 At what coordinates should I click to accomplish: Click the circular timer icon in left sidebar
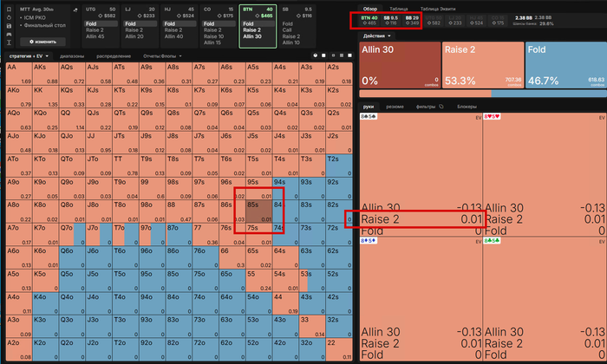[9, 17]
